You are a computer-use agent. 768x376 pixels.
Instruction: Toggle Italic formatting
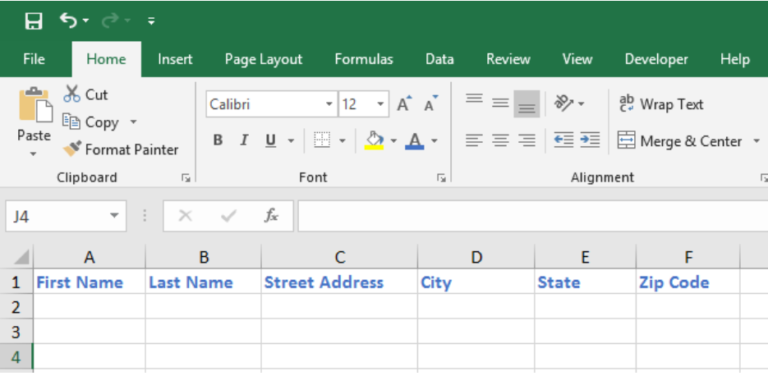(x=244, y=141)
